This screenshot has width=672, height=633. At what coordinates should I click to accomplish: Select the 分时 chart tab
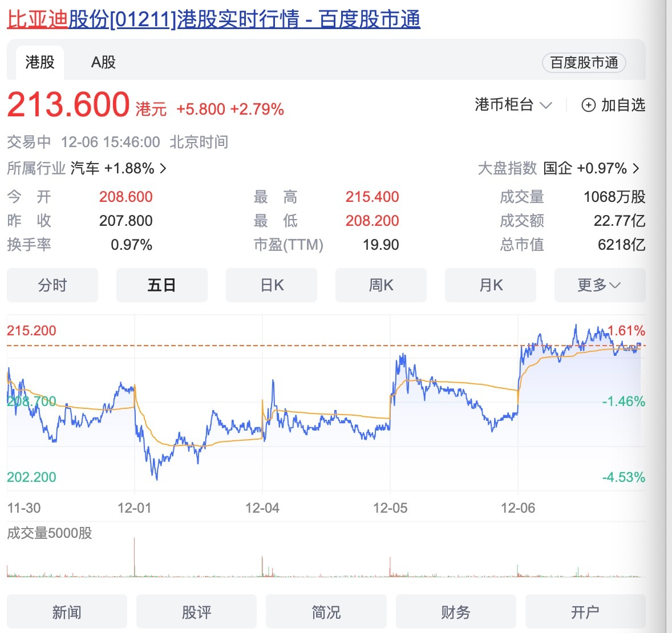pyautogui.click(x=52, y=285)
